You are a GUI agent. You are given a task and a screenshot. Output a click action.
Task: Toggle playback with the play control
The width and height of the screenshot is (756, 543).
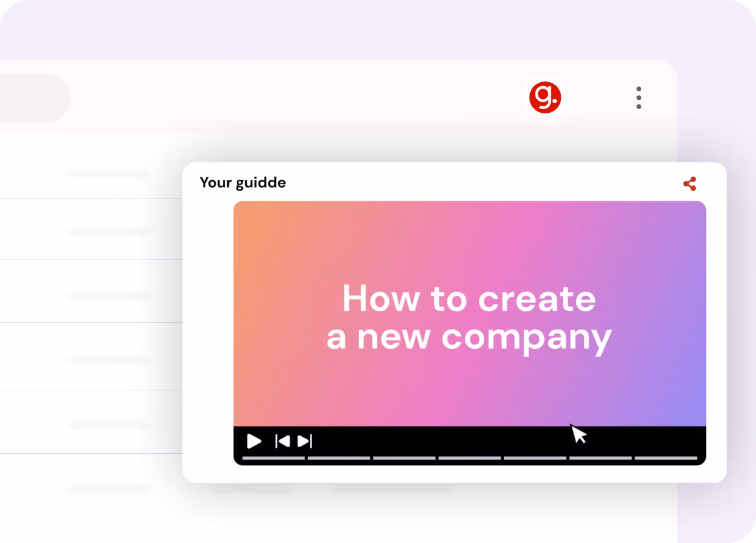pos(254,441)
